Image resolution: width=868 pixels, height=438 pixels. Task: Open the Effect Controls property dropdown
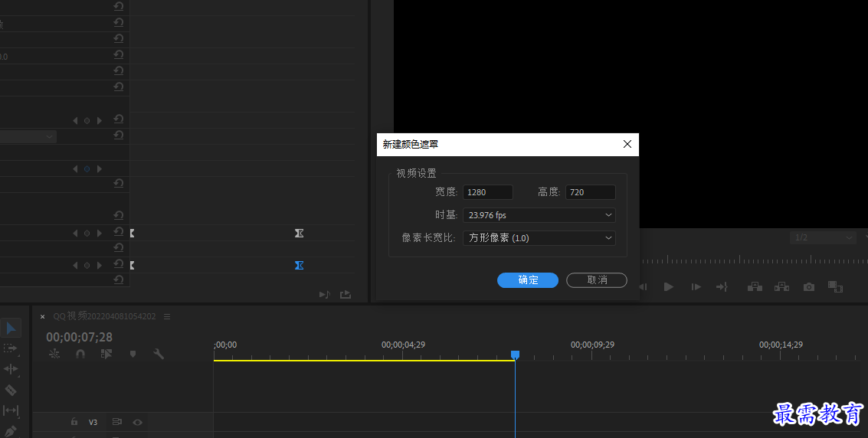pyautogui.click(x=28, y=136)
